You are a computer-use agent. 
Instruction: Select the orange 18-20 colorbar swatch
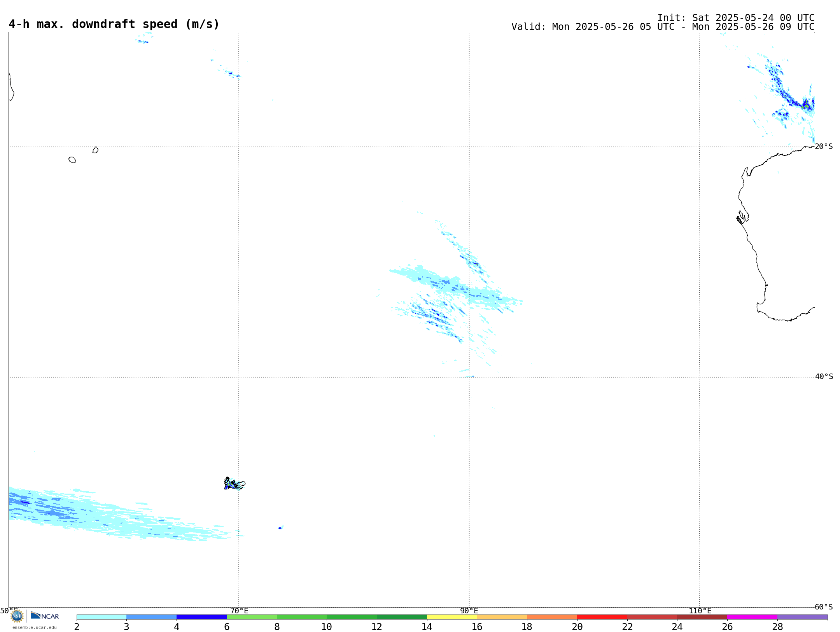click(552, 617)
